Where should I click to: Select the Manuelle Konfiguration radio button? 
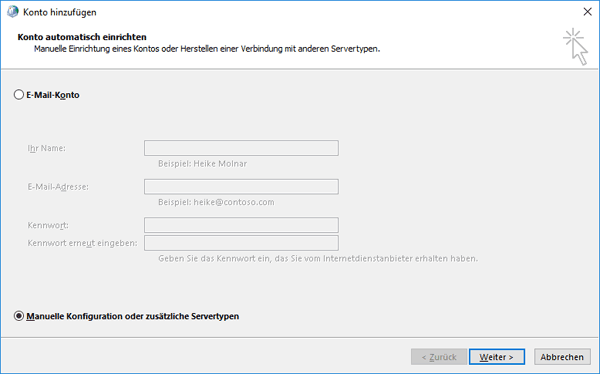[19, 316]
